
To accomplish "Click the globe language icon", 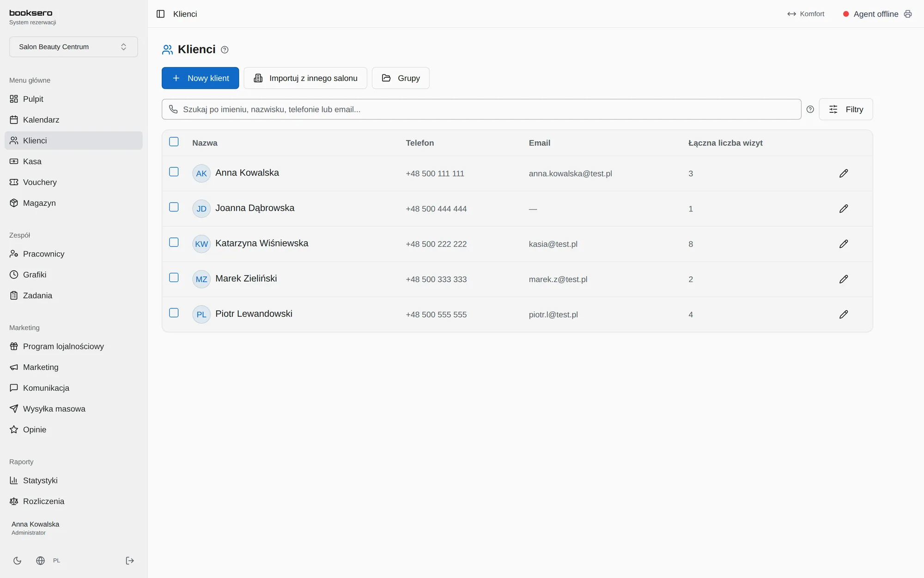I will pos(41,560).
